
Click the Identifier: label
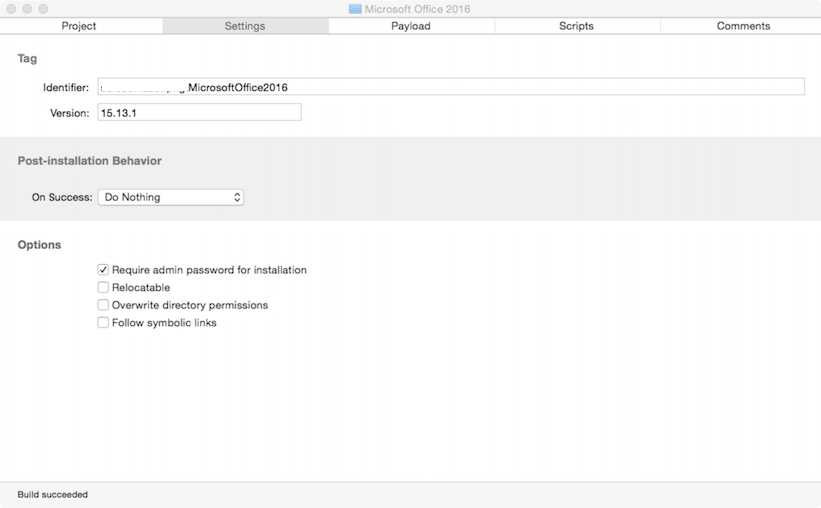click(x=66, y=87)
